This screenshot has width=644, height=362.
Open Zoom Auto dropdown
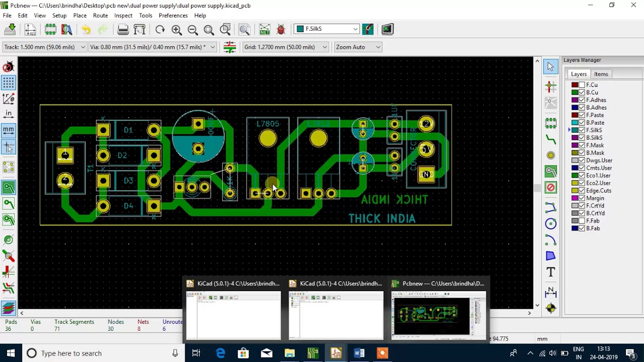[x=358, y=47]
